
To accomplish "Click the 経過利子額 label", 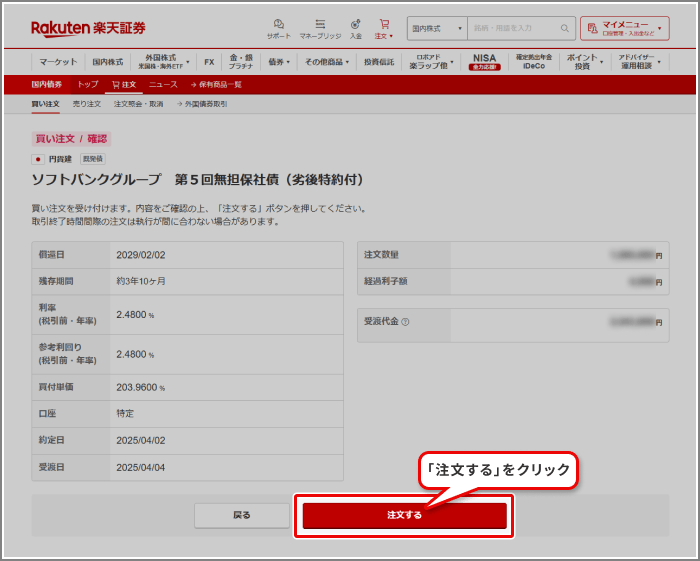I will click(386, 281).
